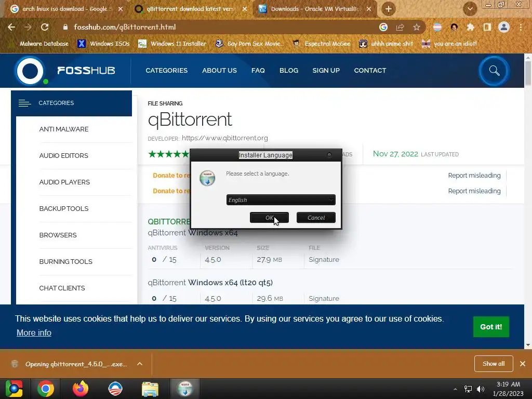Select AUDIO PLAYERS category
This screenshot has height=399, width=532.
click(64, 182)
